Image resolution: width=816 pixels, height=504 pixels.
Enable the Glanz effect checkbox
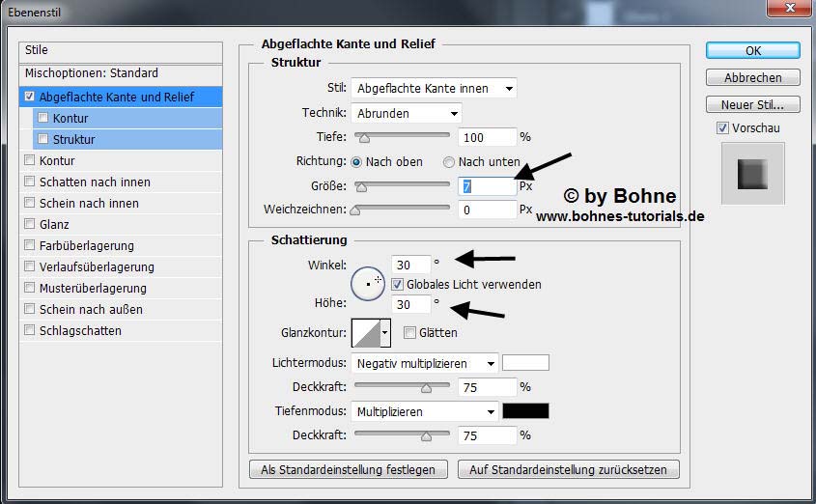tap(30, 224)
